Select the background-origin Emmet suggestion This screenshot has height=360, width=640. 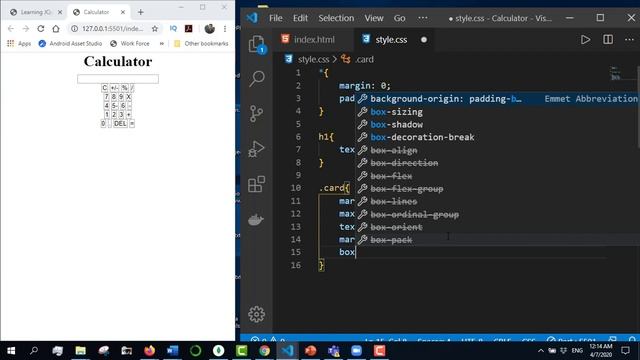(497, 98)
